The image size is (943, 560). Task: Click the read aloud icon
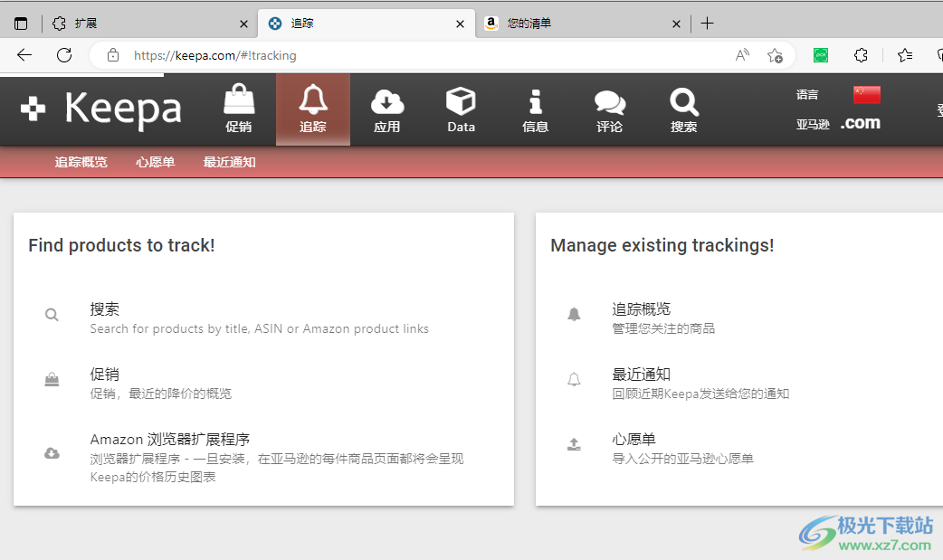[742, 55]
